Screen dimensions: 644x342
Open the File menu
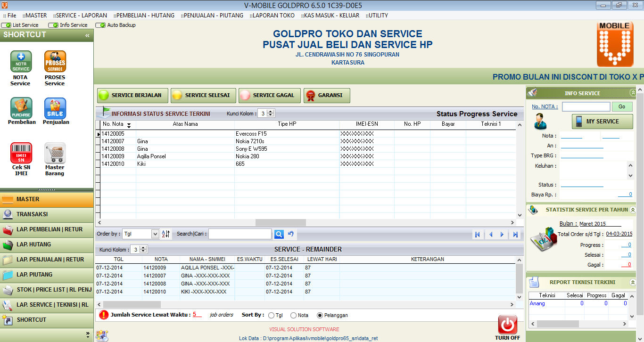(9, 15)
